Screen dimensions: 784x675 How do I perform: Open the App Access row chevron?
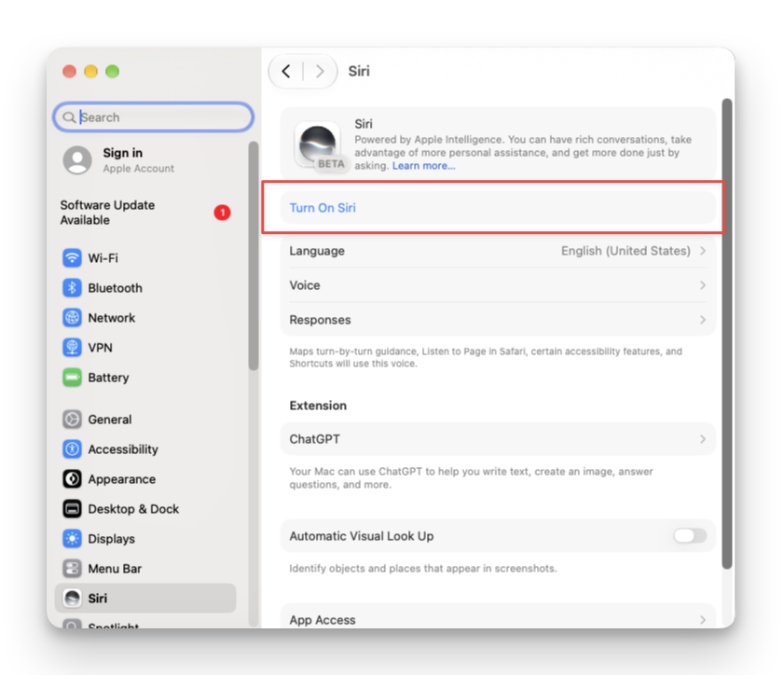coord(703,620)
